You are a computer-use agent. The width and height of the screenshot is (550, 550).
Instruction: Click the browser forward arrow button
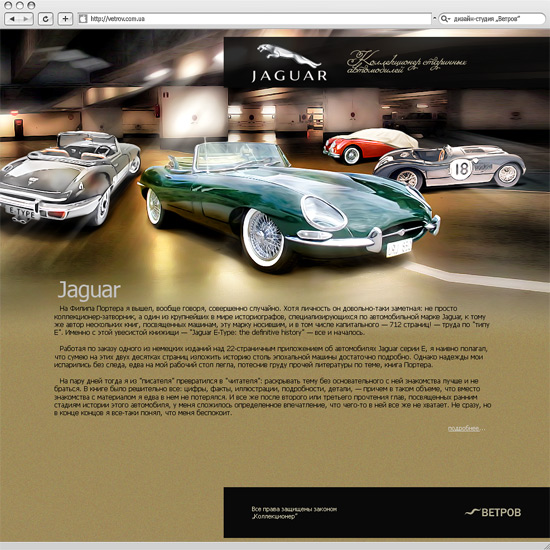(x=26, y=19)
